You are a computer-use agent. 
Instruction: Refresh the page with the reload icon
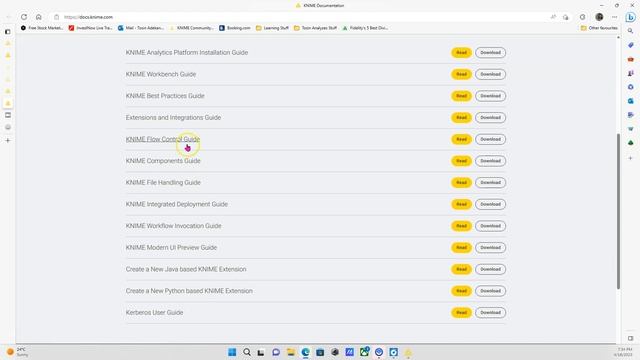(x=24, y=17)
